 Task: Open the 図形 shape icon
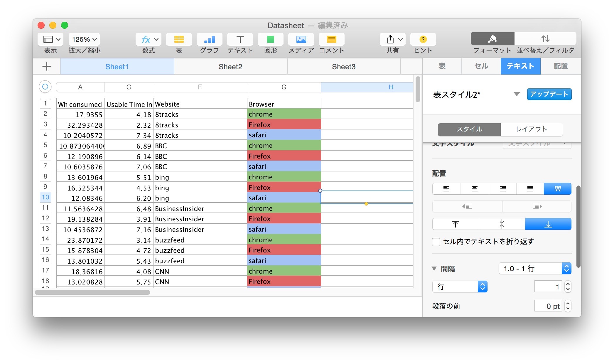(270, 39)
